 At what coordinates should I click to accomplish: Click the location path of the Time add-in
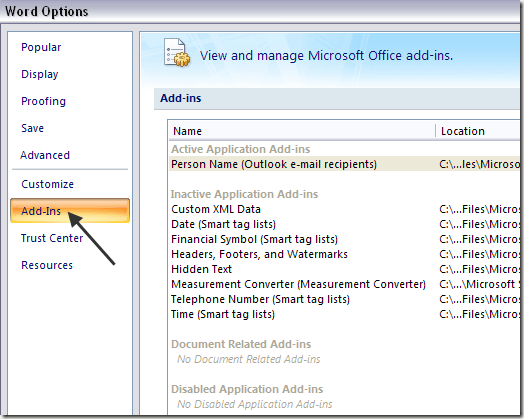click(x=480, y=314)
